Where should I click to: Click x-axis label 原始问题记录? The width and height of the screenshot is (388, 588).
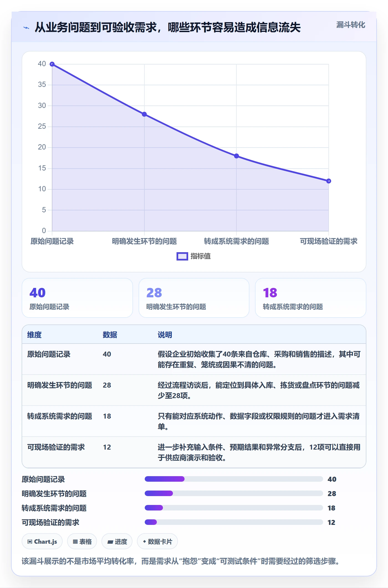(52, 241)
